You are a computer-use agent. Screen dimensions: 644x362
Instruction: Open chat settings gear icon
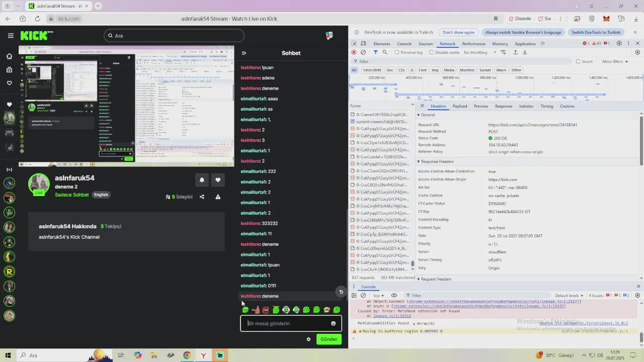pyautogui.click(x=308, y=339)
